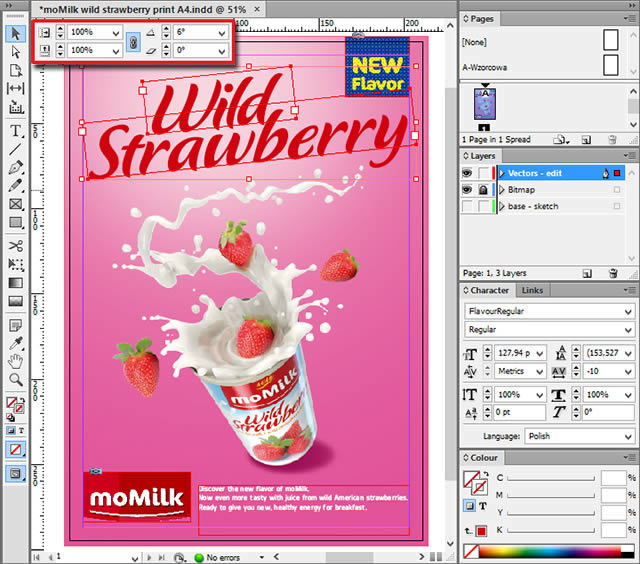The height and width of the screenshot is (564, 640).
Task: Expand the Bitmap layer contents
Action: 502,190
